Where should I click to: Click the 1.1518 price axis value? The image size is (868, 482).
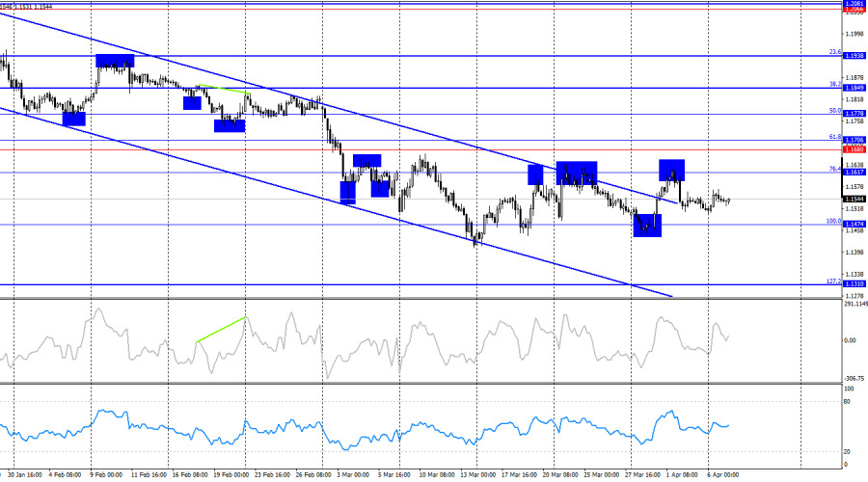click(854, 208)
